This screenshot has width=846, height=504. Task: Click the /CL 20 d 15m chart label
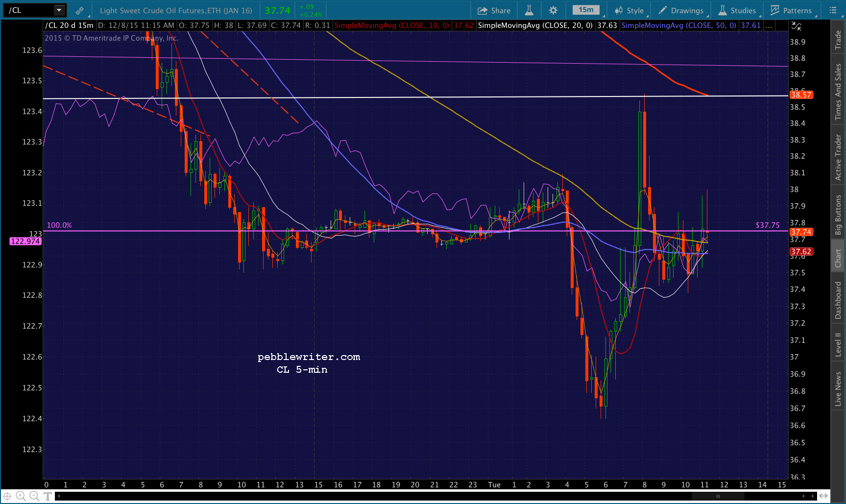click(x=69, y=25)
